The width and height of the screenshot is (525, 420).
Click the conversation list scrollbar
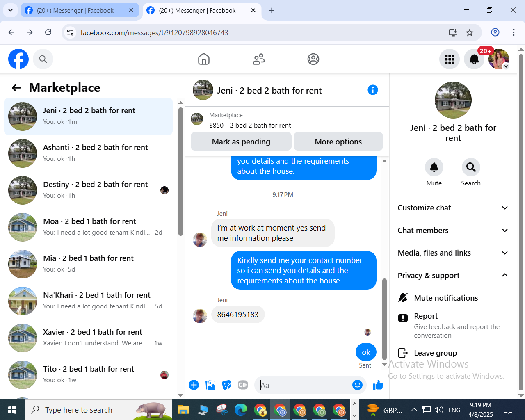180,171
